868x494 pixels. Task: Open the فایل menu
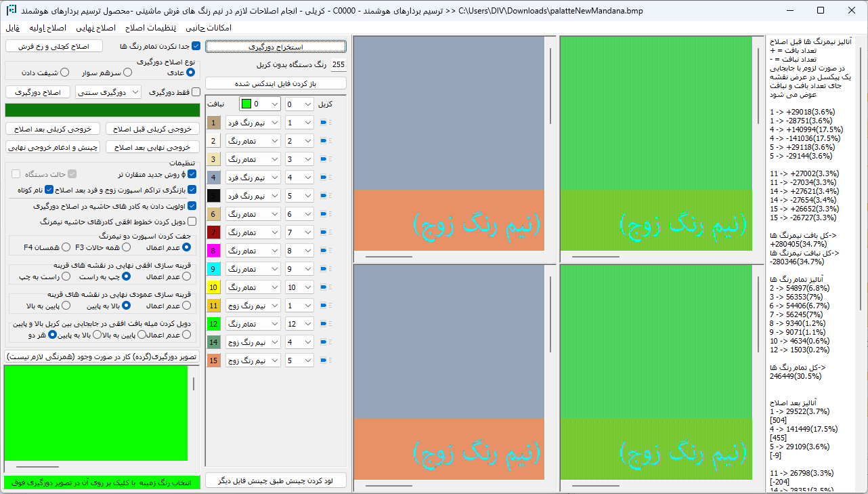(x=14, y=28)
